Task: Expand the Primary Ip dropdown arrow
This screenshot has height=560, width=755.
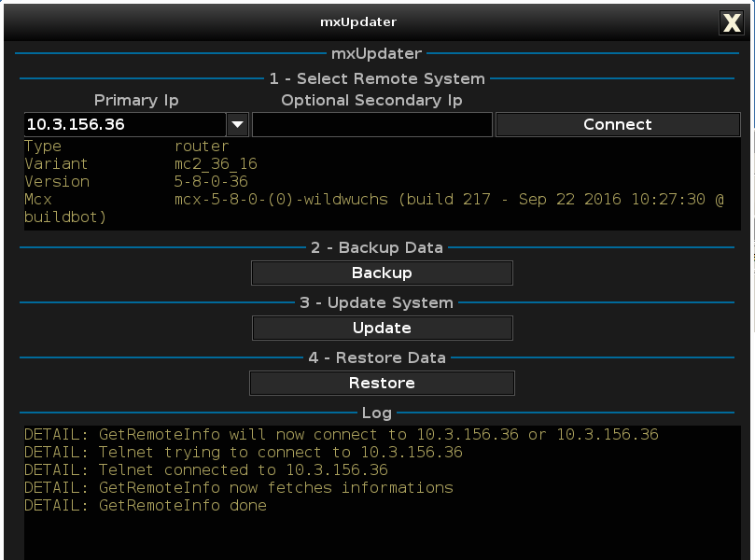Action: click(238, 124)
